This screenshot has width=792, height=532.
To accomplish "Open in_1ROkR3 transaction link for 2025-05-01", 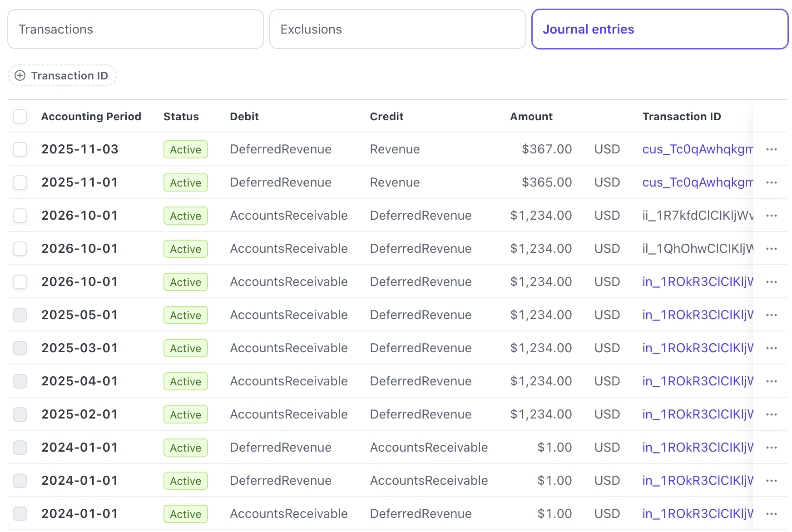I will coord(697,315).
